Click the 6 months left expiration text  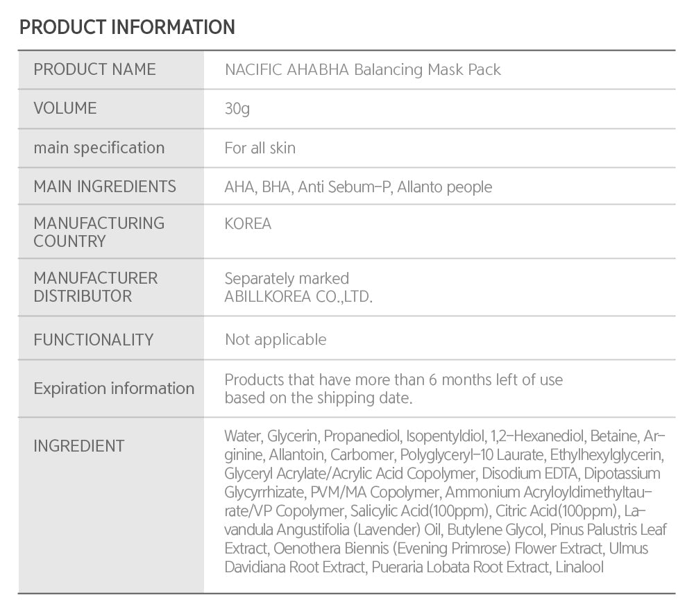(x=393, y=379)
